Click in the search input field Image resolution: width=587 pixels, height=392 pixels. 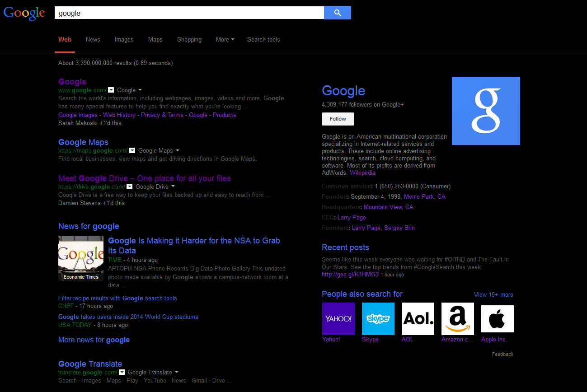pyautogui.click(x=189, y=13)
